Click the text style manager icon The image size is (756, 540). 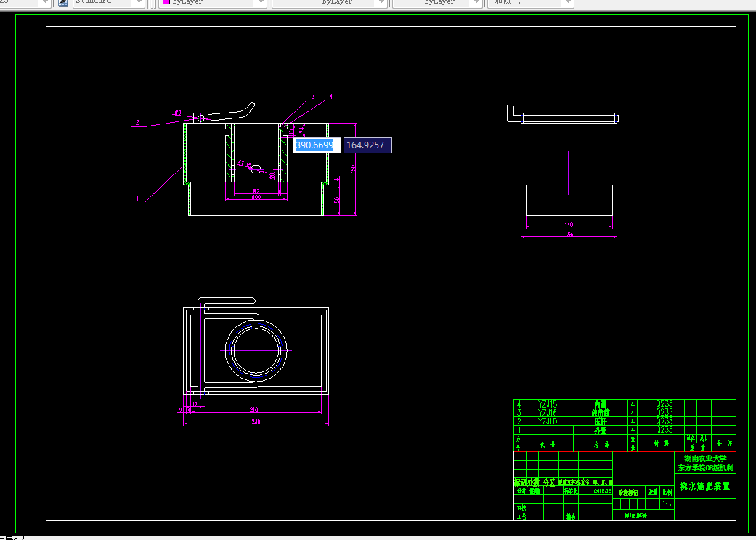point(62,2)
